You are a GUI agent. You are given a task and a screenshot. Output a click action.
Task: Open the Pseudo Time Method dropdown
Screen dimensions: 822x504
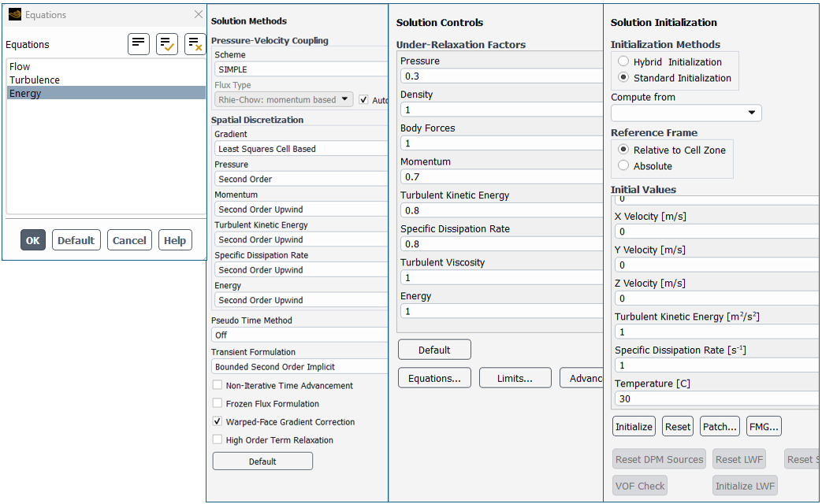(x=299, y=335)
